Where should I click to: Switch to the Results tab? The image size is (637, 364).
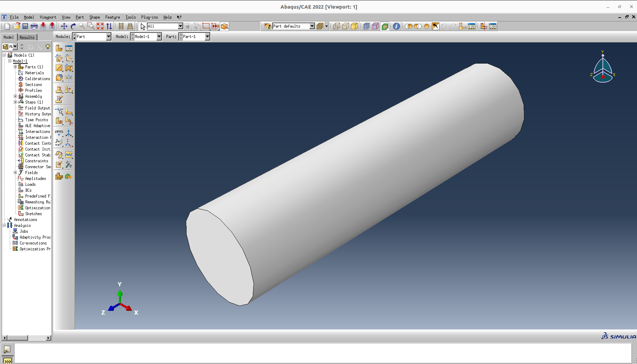pos(27,37)
